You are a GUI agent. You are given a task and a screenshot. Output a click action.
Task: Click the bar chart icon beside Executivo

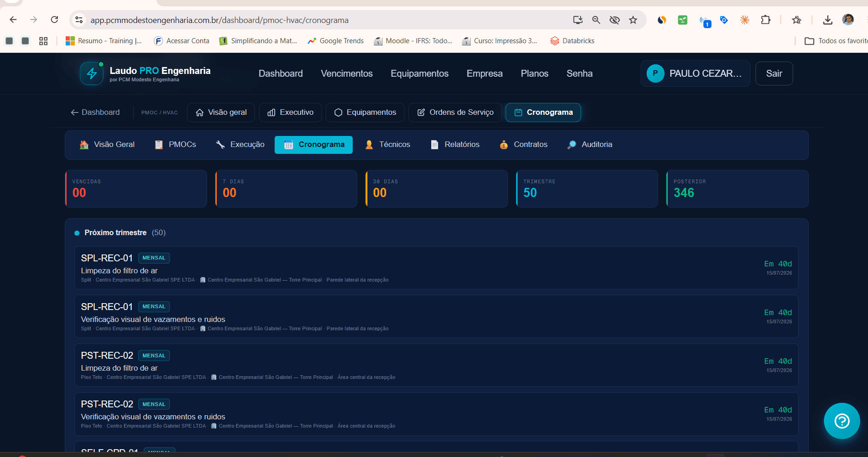[x=271, y=113]
